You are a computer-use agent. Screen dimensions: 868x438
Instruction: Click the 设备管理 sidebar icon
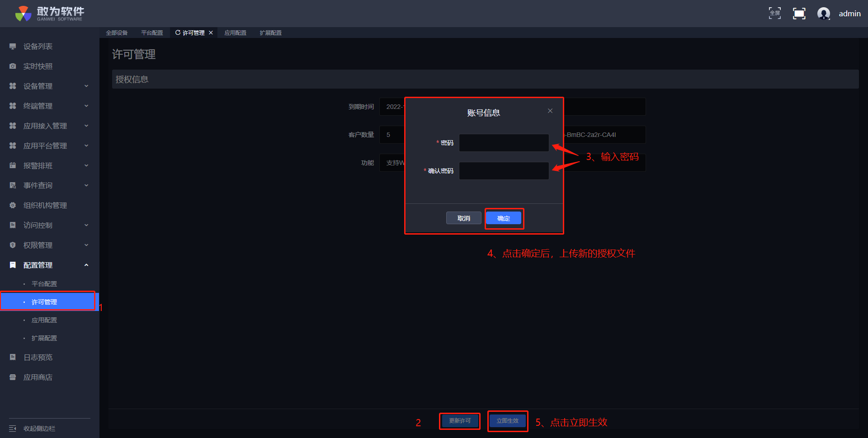(13, 86)
